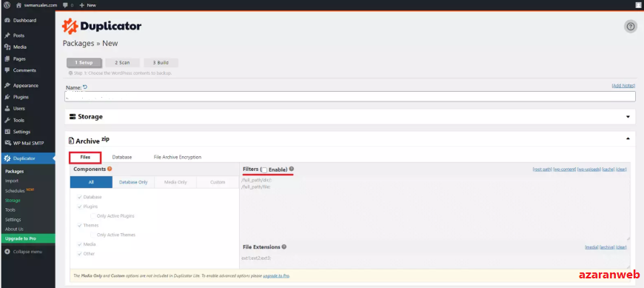This screenshot has height=288, width=644.
Task: Click the WordPress logo in admin bar
Action: (7, 5)
